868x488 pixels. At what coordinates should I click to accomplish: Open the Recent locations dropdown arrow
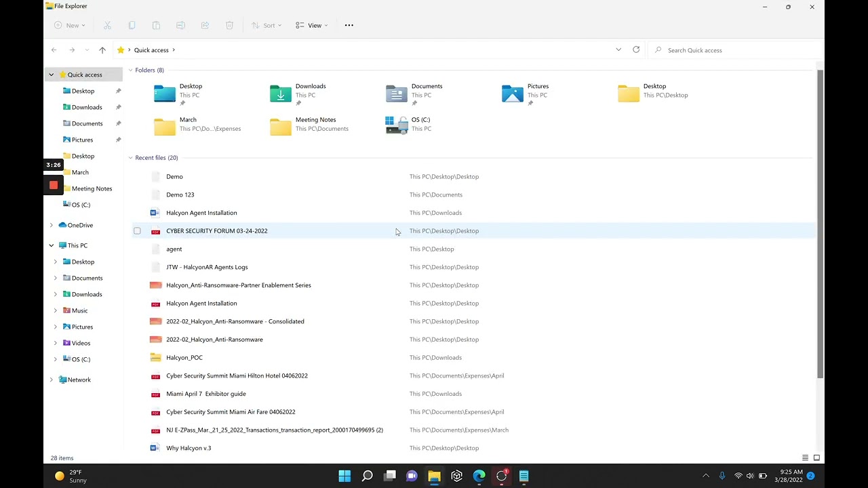(87, 50)
